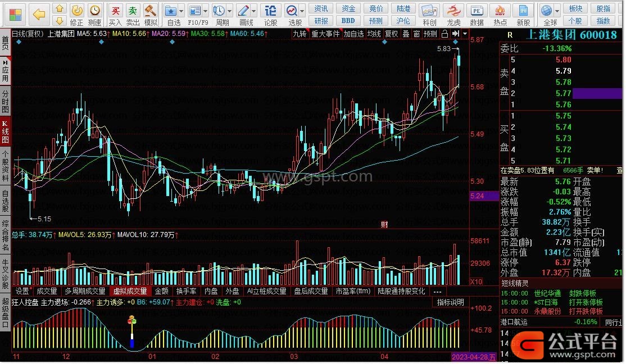
Task: Open the colorful grid main menu icon
Action: pyautogui.click(x=15, y=15)
